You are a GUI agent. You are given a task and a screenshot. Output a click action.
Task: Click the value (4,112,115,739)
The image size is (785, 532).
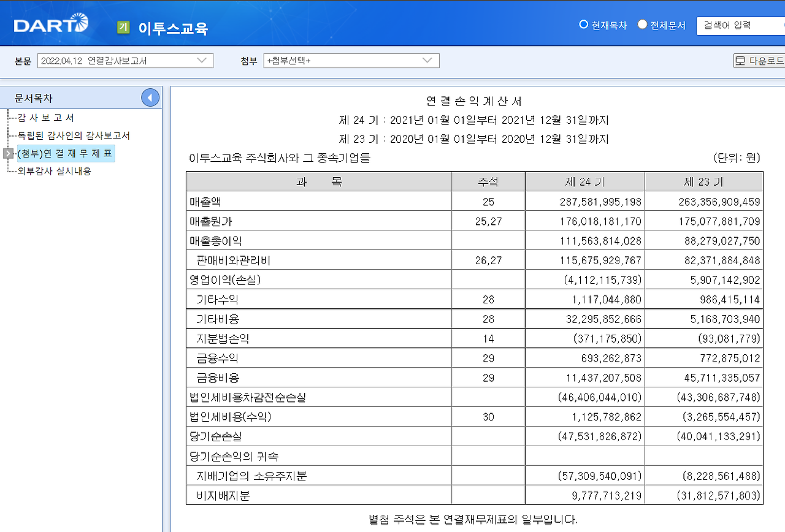602,280
